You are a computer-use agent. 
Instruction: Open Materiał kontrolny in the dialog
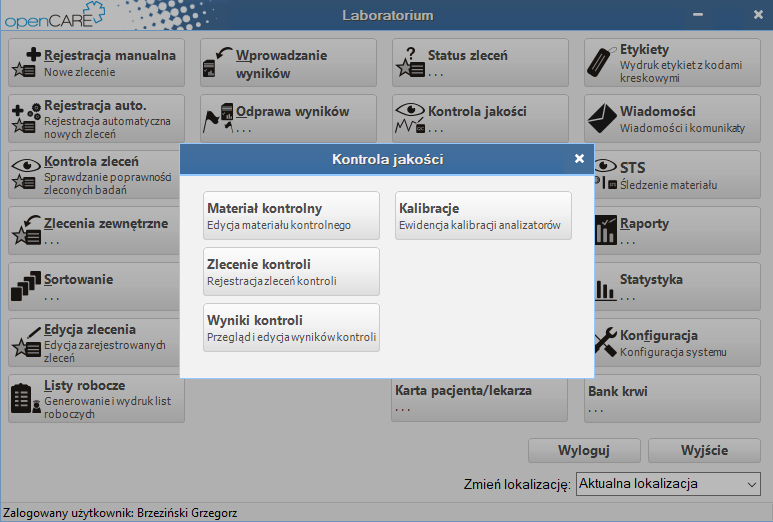(x=291, y=215)
